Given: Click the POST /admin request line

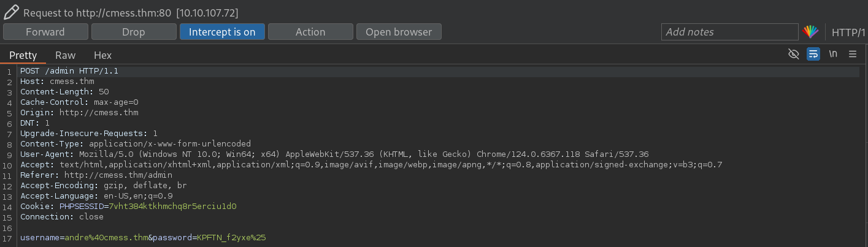Looking at the screenshot, I should tap(69, 71).
